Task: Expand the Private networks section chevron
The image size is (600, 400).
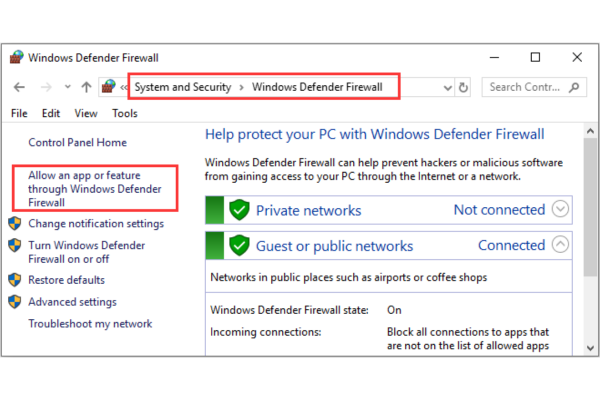Action: [x=560, y=210]
